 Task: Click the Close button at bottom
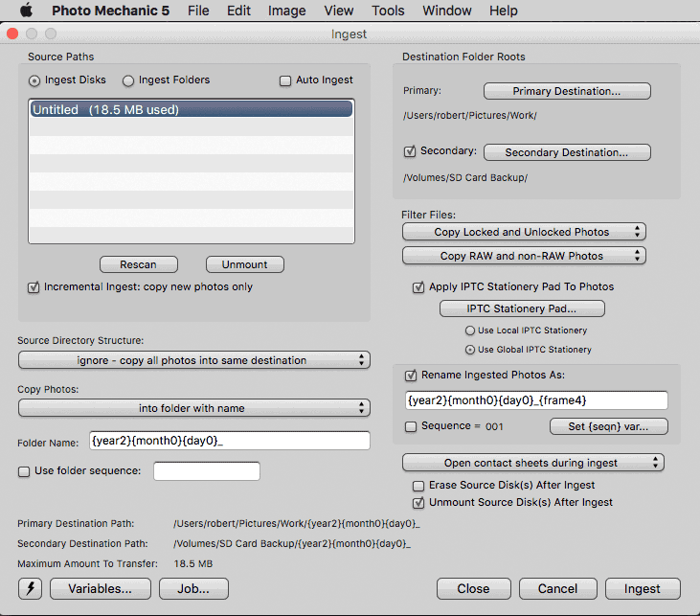point(474,589)
